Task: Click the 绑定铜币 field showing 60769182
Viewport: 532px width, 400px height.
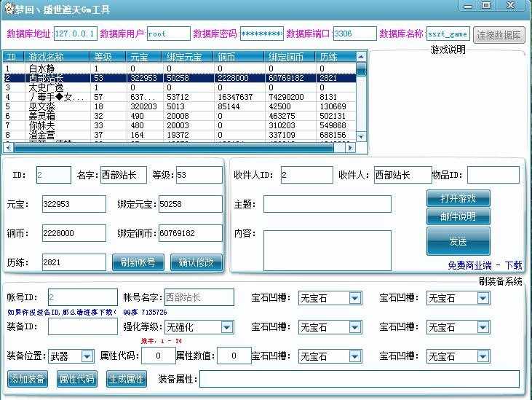Action: tap(191, 233)
